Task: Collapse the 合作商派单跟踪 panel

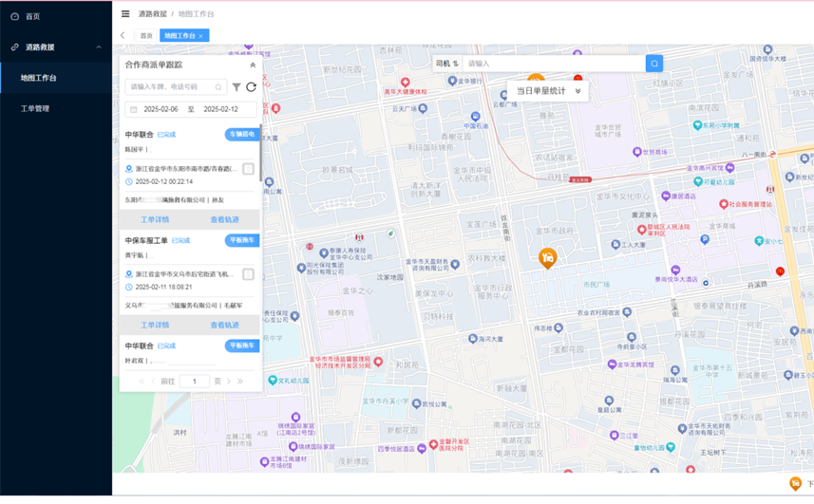Action: pos(253,65)
